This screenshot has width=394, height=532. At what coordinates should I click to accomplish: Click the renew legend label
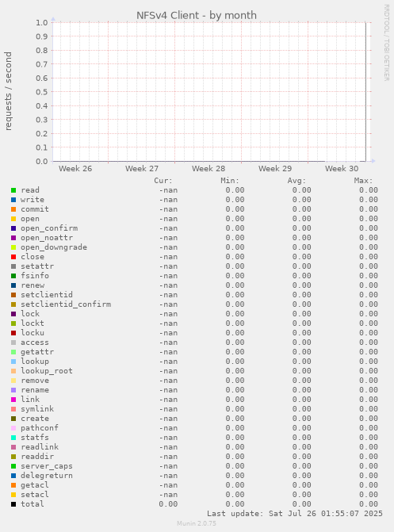pyautogui.click(x=33, y=285)
